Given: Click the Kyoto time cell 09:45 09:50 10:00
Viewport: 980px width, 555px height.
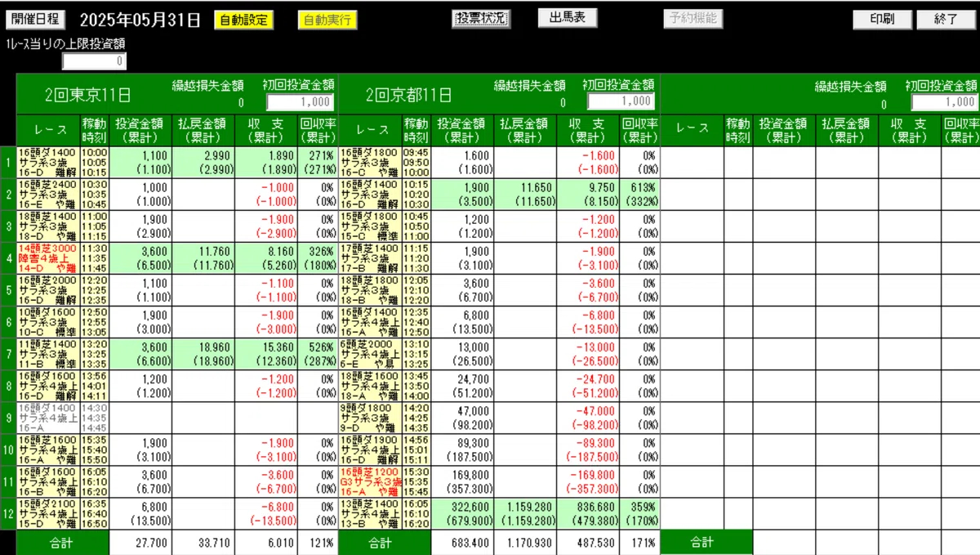Looking at the screenshot, I should click(416, 162).
